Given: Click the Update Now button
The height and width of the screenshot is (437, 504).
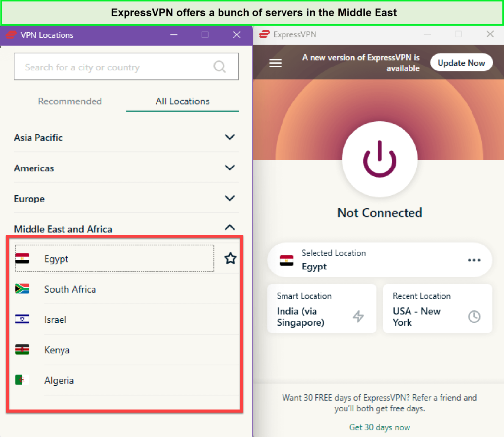Looking at the screenshot, I should (461, 63).
